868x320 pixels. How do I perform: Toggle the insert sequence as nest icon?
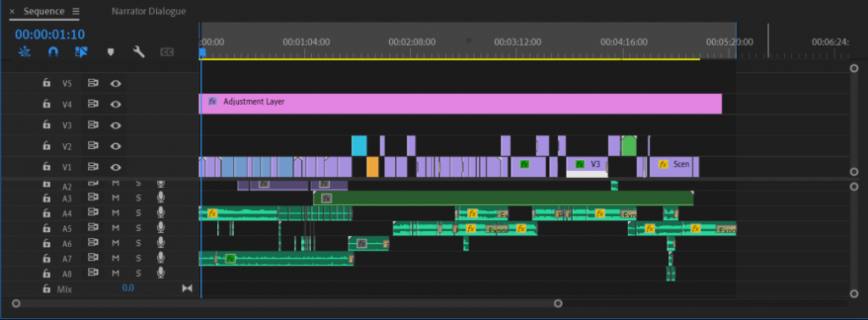[x=25, y=52]
